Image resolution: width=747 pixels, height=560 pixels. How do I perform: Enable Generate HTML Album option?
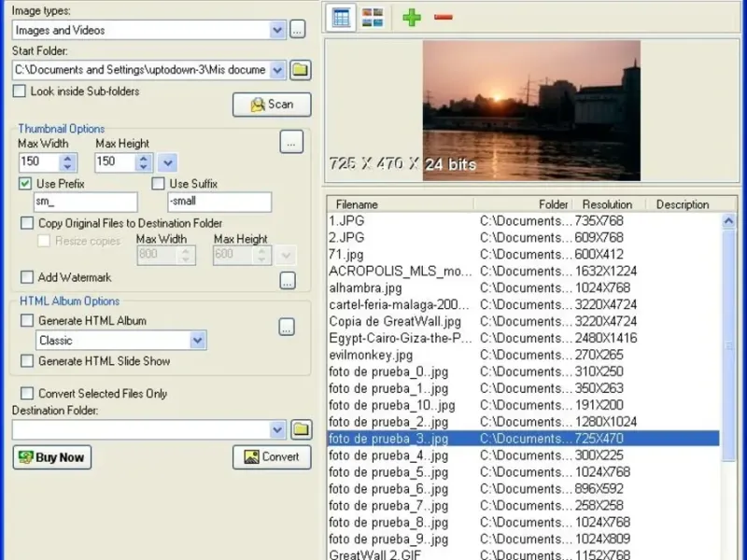(27, 321)
